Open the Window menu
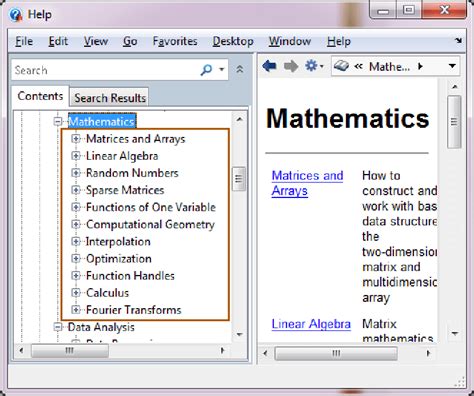 click(290, 41)
